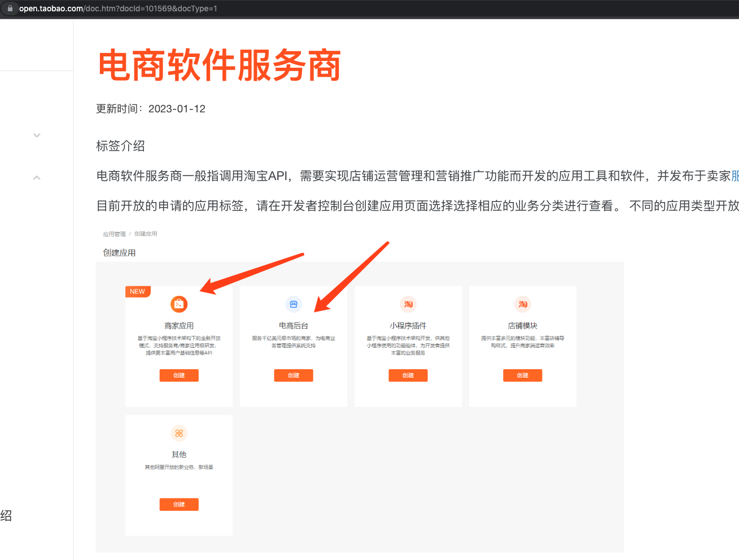The image size is (739, 560).
Task: Click the 小程序插件 card description text
Action: pyautogui.click(x=408, y=345)
